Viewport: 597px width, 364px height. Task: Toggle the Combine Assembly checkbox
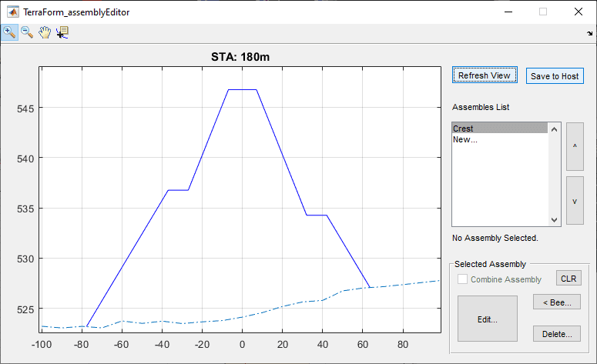(x=463, y=279)
